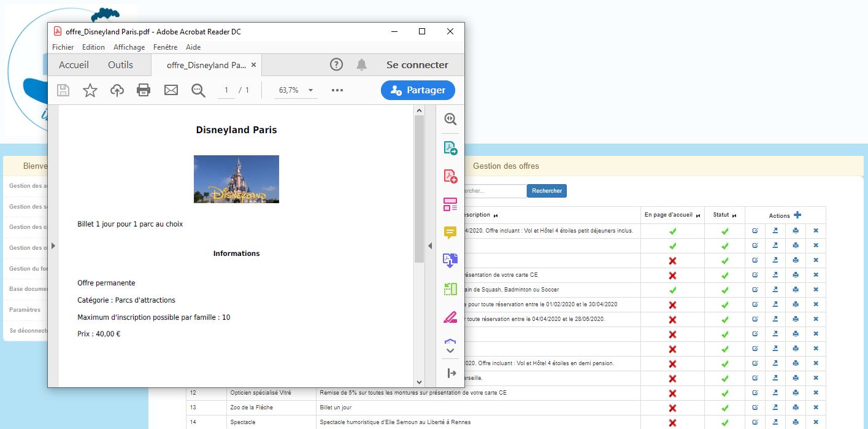Click the Partager button
The width and height of the screenshot is (868, 429).
[x=418, y=90]
